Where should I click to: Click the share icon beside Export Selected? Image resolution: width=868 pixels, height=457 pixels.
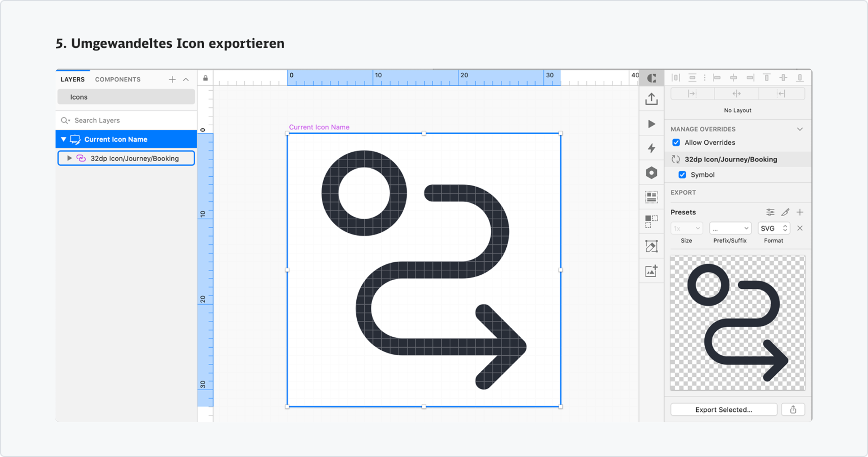pos(793,409)
